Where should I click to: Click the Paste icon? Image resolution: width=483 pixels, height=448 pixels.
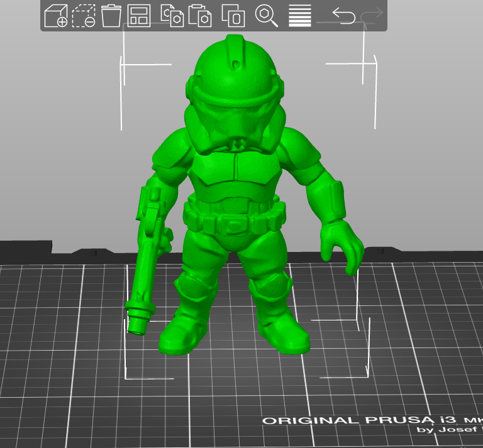point(200,16)
